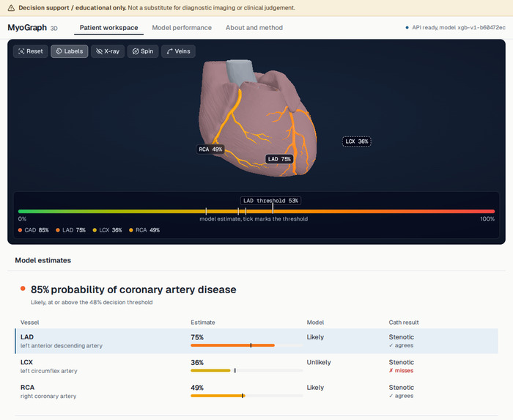Select LAD 75% legend entry
This screenshot has width=513, height=420.
click(x=70, y=230)
